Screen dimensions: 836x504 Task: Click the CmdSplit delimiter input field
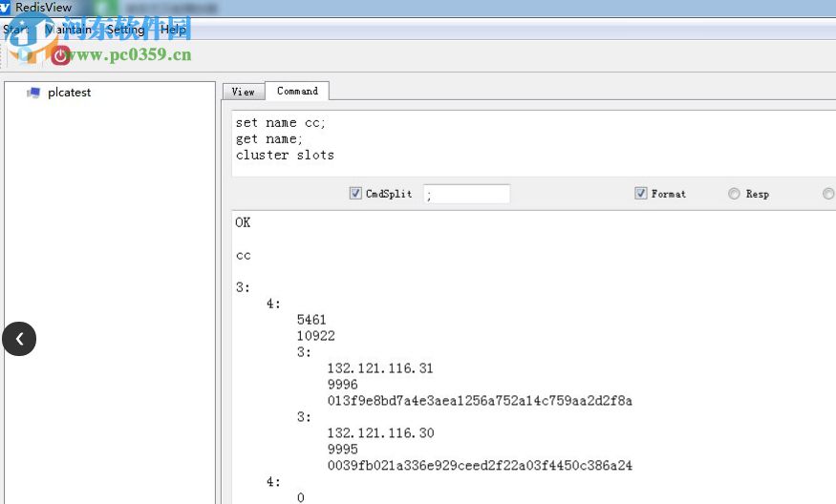pyautogui.click(x=466, y=194)
